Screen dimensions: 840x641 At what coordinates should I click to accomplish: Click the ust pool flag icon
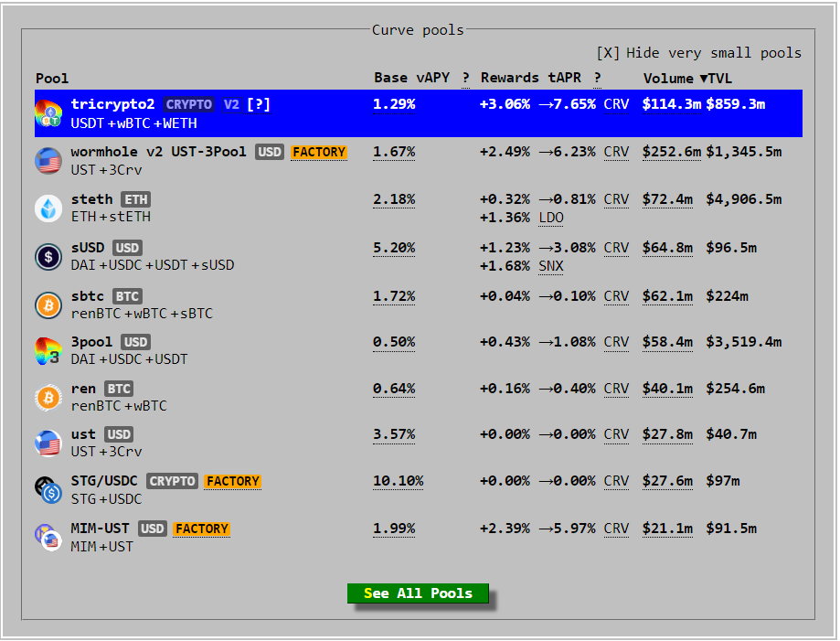[48, 443]
